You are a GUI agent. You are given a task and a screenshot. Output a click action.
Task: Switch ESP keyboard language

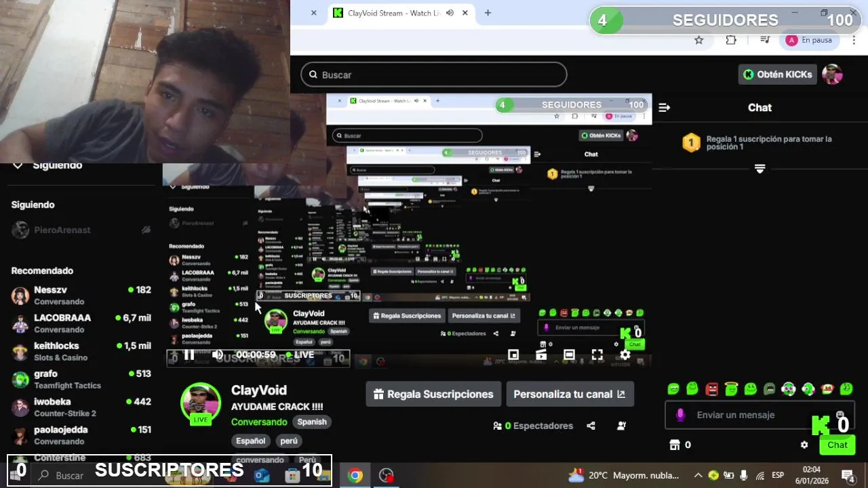778,475
